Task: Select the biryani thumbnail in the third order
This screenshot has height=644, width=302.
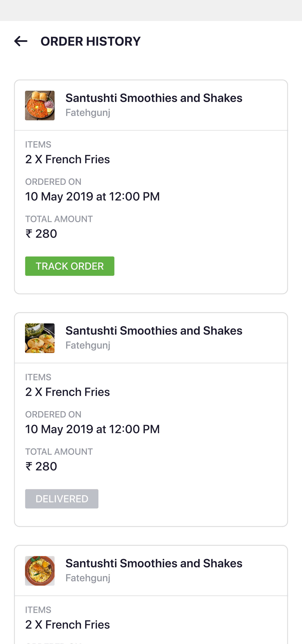Action: pos(40,570)
